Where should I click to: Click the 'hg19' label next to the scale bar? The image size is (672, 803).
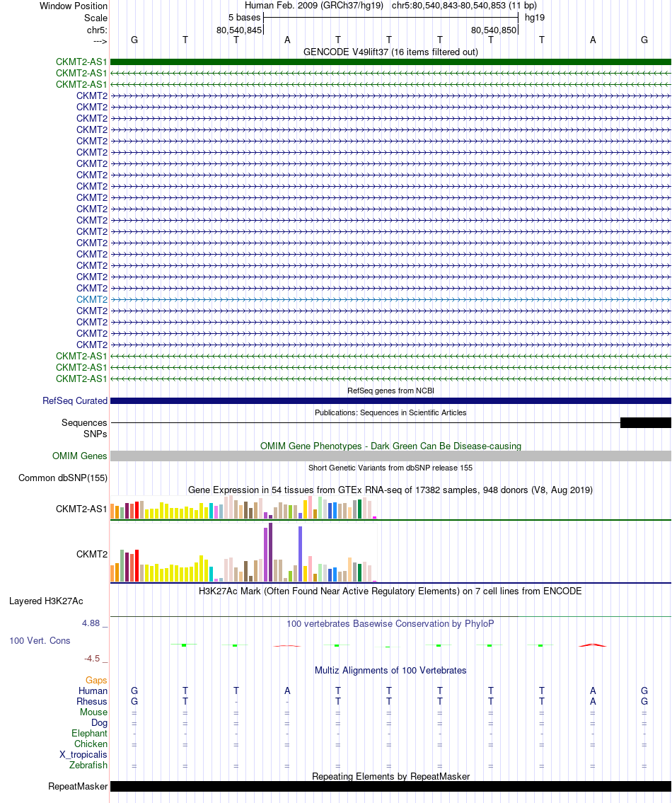point(535,18)
